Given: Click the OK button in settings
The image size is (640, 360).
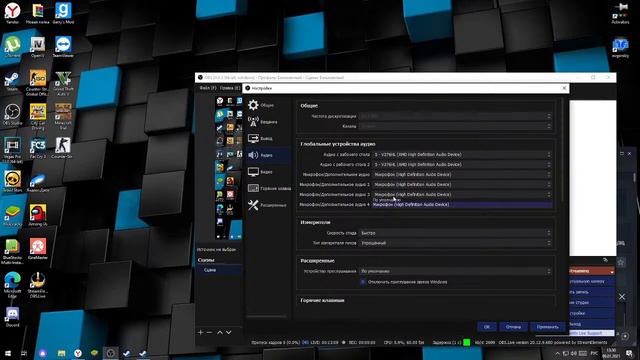Looking at the screenshot, I should pos(487,327).
